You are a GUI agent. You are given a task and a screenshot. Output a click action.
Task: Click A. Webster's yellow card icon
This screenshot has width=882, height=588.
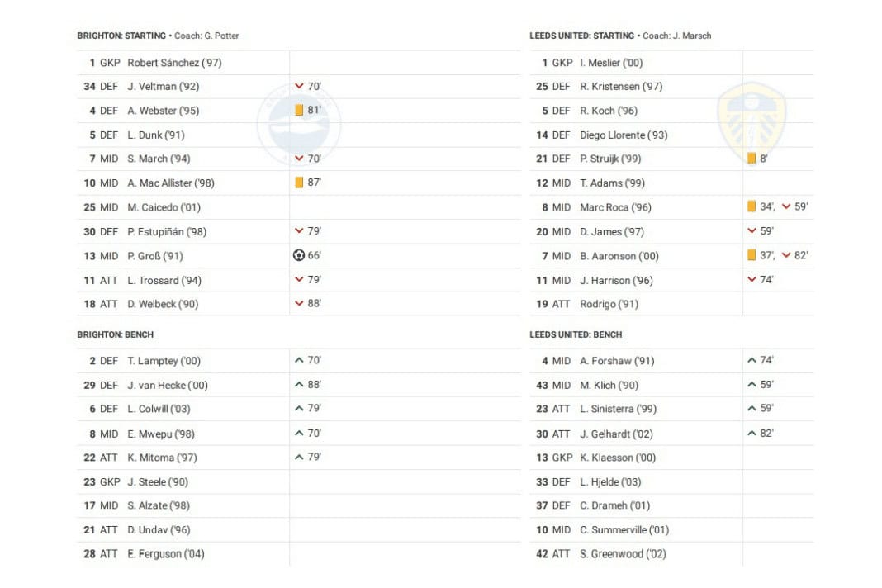[x=299, y=111]
